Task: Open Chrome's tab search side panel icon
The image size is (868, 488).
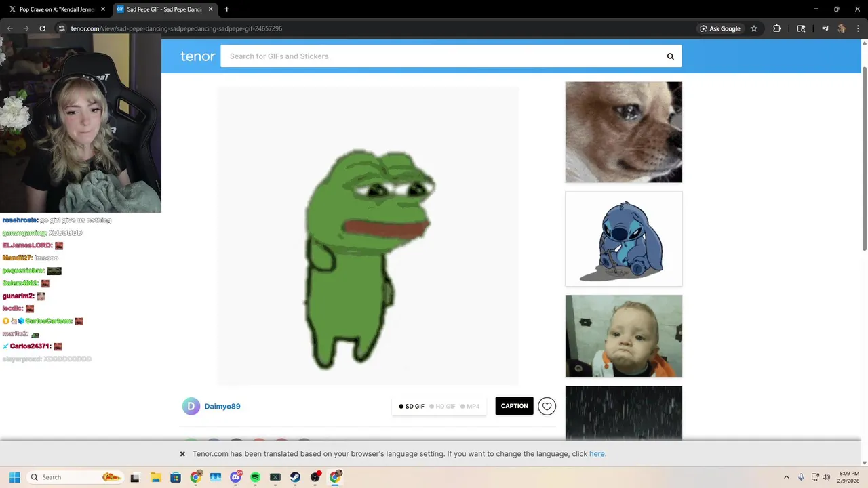Action: click(801, 28)
